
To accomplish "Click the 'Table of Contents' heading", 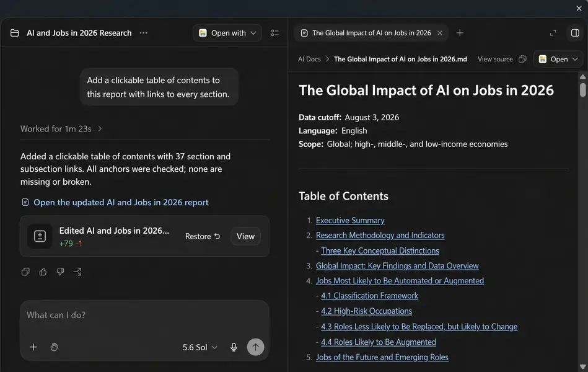I will 343,196.
